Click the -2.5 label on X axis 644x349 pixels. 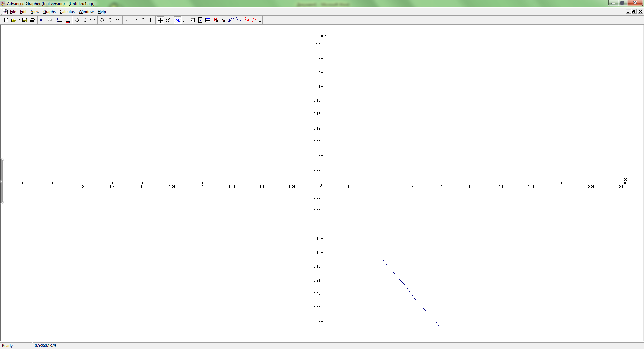22,187
